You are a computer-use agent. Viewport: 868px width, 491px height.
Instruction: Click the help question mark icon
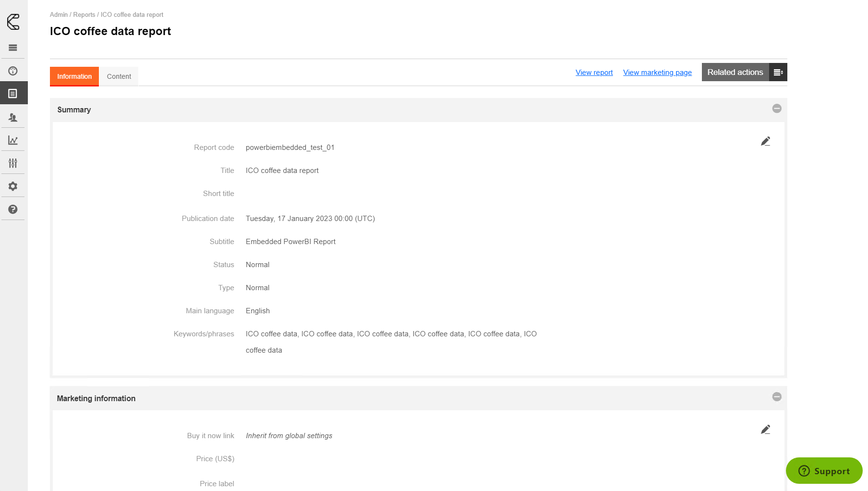[13, 209]
